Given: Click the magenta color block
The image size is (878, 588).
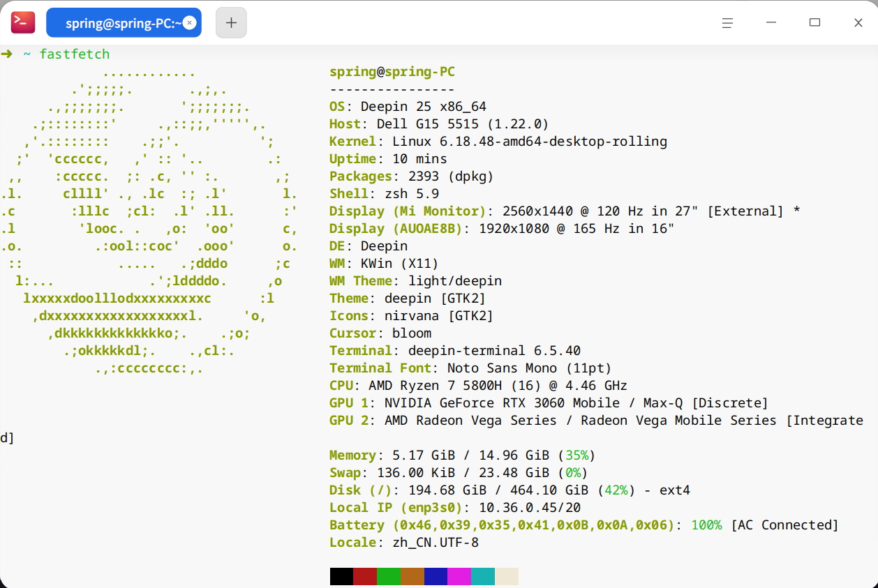Looking at the screenshot, I should [460, 576].
